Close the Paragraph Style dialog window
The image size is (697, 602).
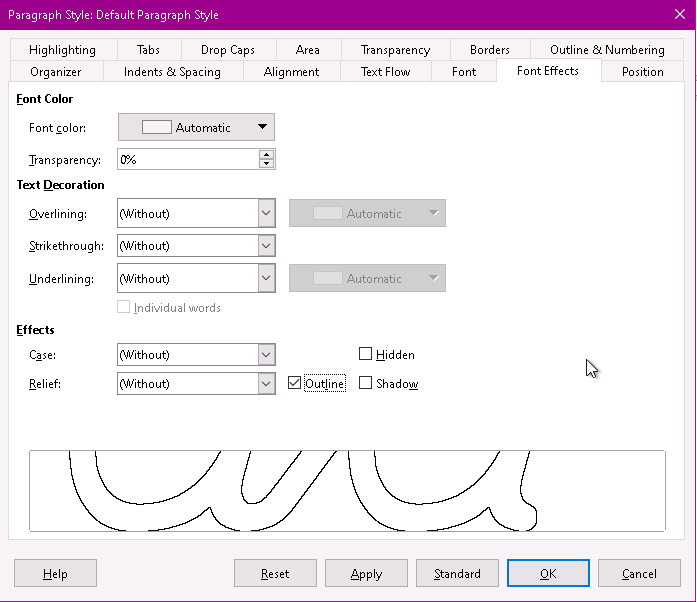(x=679, y=14)
